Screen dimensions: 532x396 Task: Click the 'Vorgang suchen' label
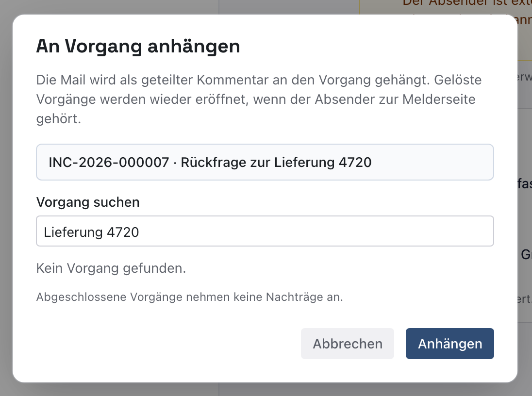click(88, 202)
